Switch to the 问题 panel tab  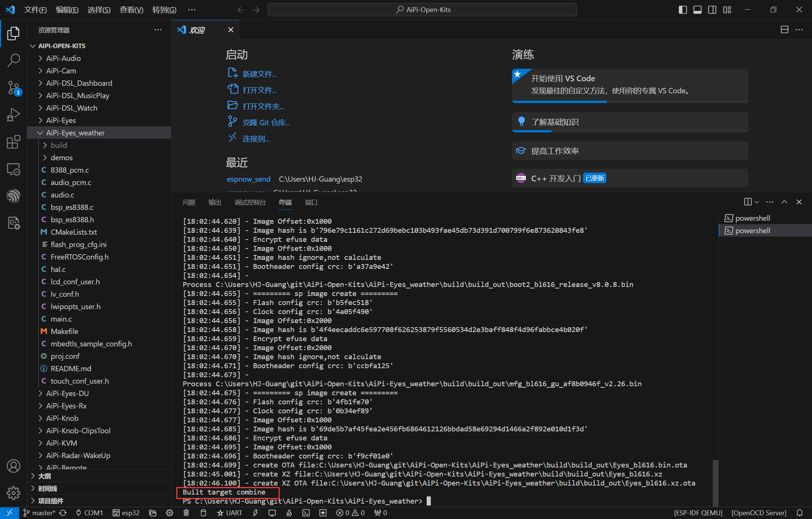pos(189,202)
